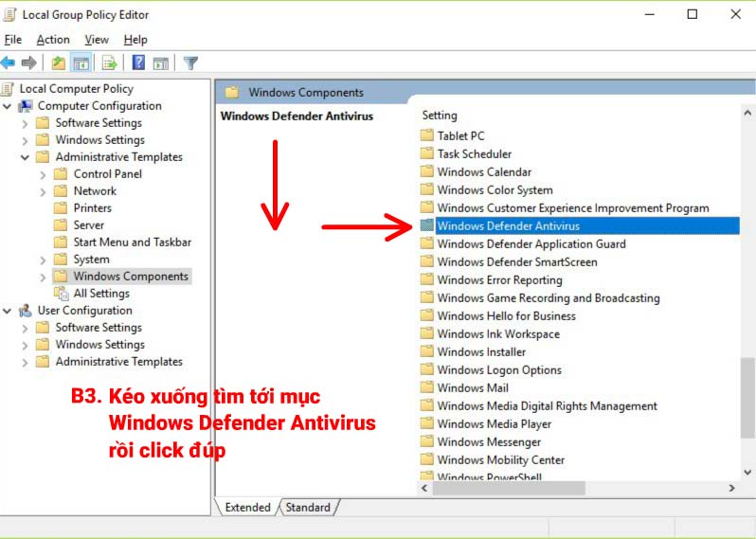Click the Export List toolbar icon
This screenshot has height=539, width=756.
click(x=110, y=63)
